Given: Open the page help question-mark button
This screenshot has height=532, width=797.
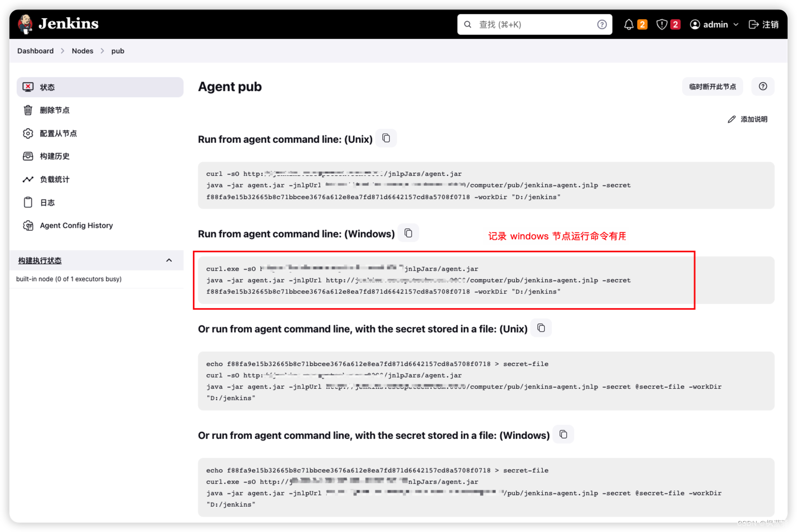Looking at the screenshot, I should 763,86.
